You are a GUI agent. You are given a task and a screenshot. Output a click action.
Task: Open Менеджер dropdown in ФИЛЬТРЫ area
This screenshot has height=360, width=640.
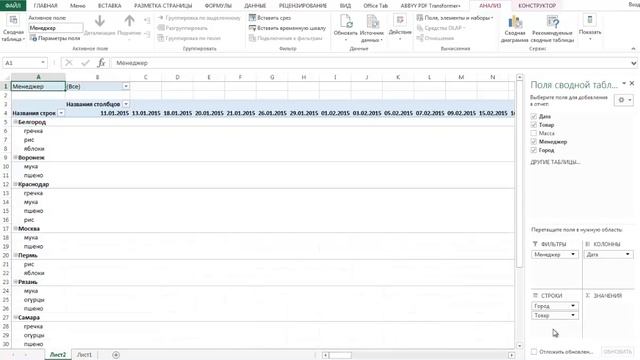tap(573, 254)
